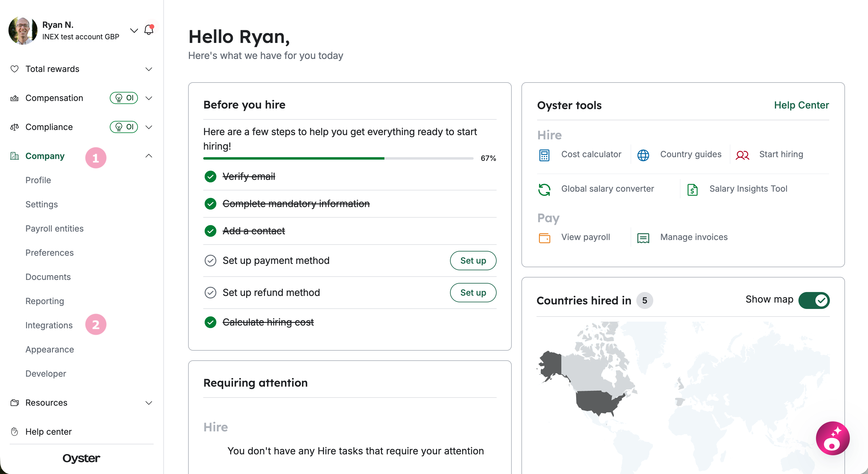Click Set up for payment method
Viewport: 868px width, 474px height.
pos(473,260)
